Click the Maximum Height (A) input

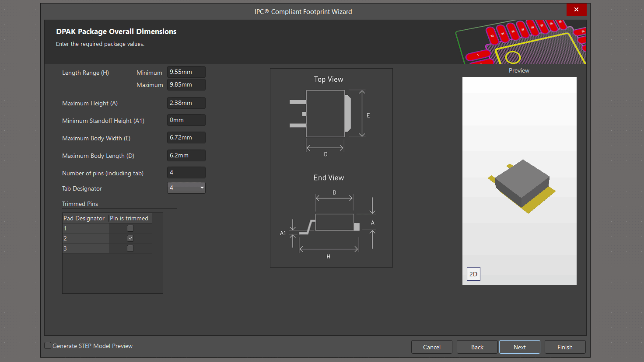pyautogui.click(x=186, y=103)
